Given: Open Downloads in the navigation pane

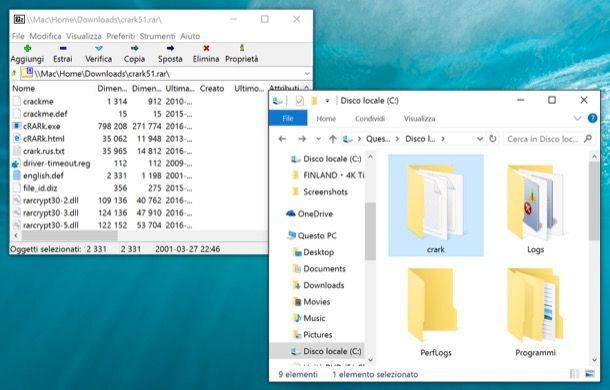Looking at the screenshot, I should click(318, 285).
